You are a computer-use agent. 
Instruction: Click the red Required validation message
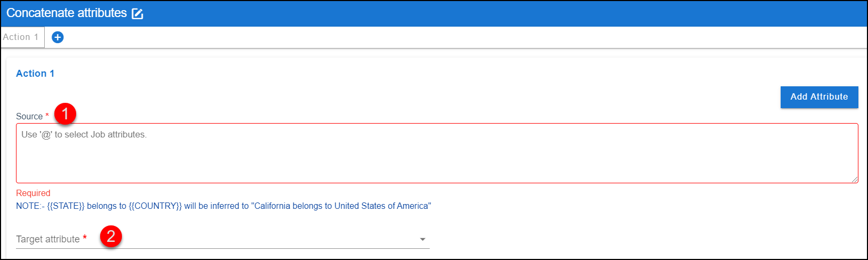(33, 193)
